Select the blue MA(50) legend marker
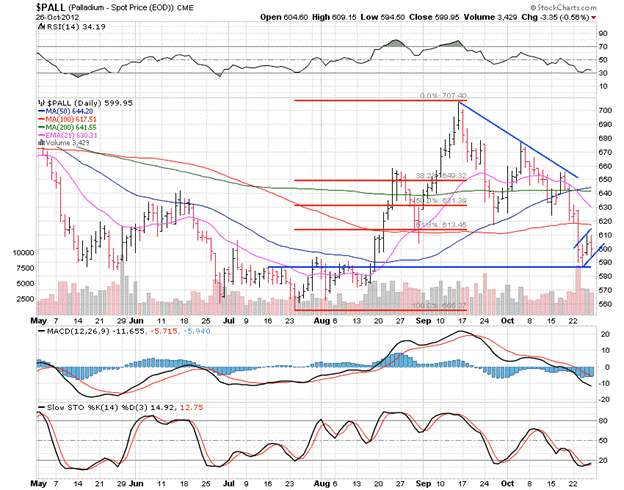 pyautogui.click(x=41, y=113)
